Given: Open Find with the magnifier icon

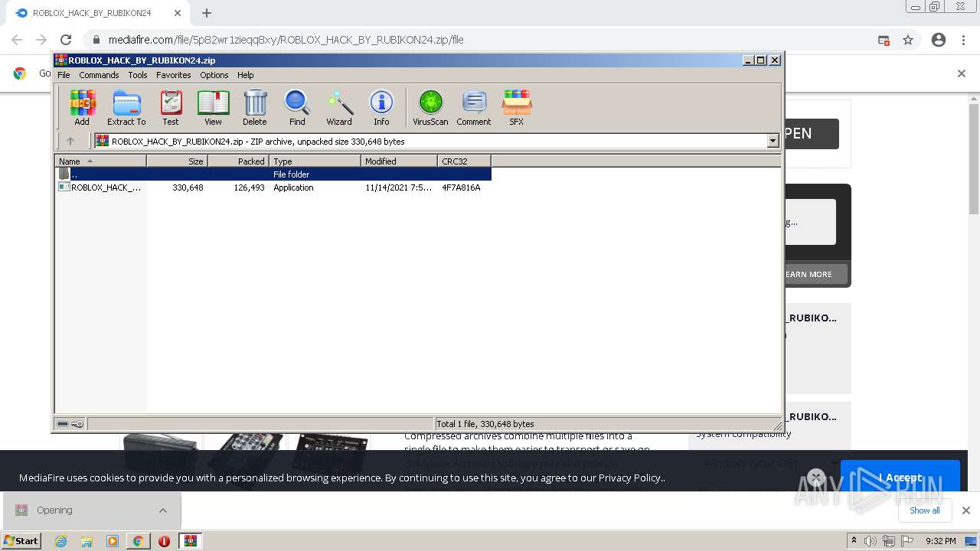Looking at the screenshot, I should pyautogui.click(x=297, y=107).
